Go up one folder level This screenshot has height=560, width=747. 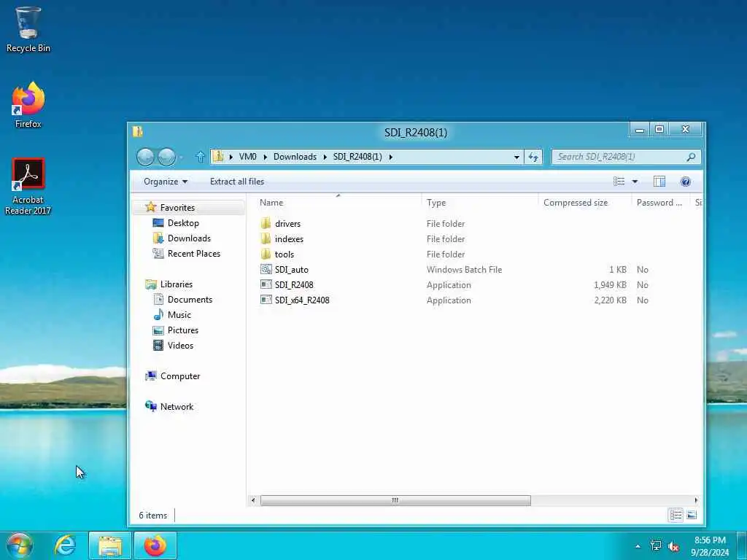point(200,157)
